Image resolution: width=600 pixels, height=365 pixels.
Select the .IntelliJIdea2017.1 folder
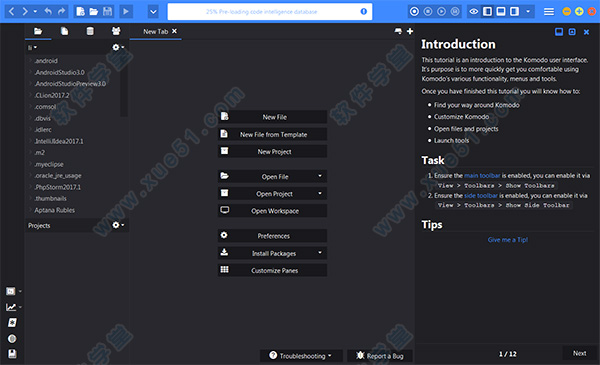59,141
